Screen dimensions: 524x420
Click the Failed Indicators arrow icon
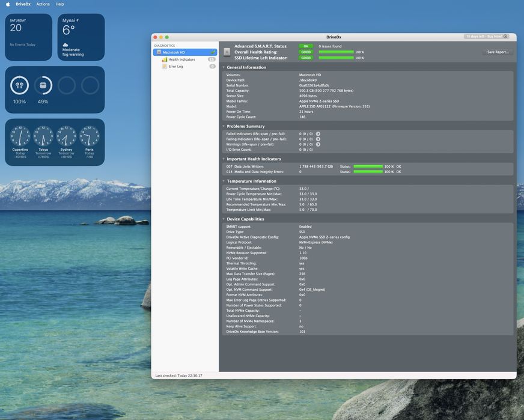[318, 134]
